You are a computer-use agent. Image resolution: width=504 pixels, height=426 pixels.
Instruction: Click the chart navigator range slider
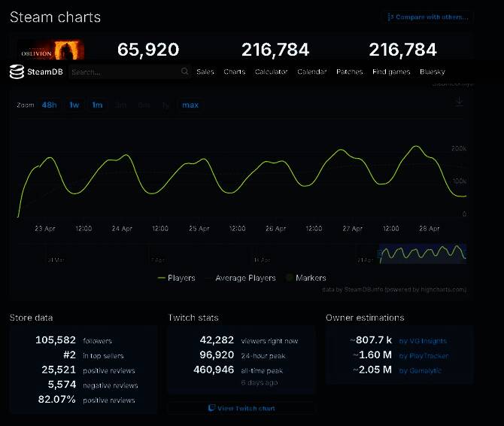[x=422, y=254]
